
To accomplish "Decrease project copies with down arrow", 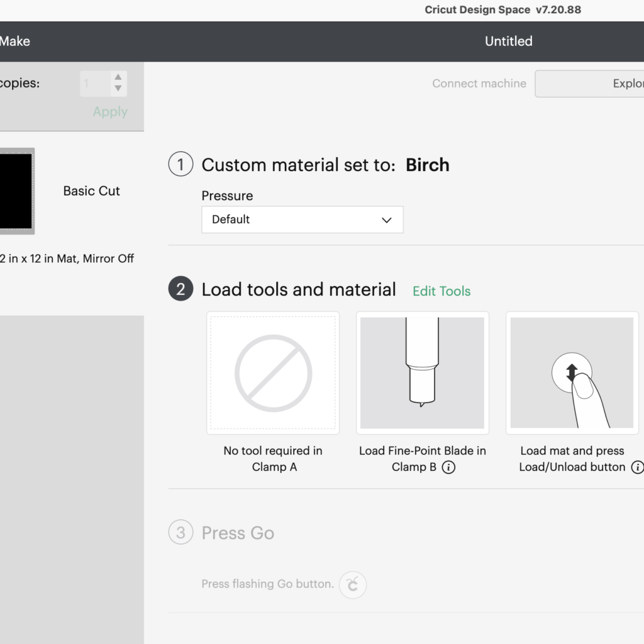I will pyautogui.click(x=118, y=88).
